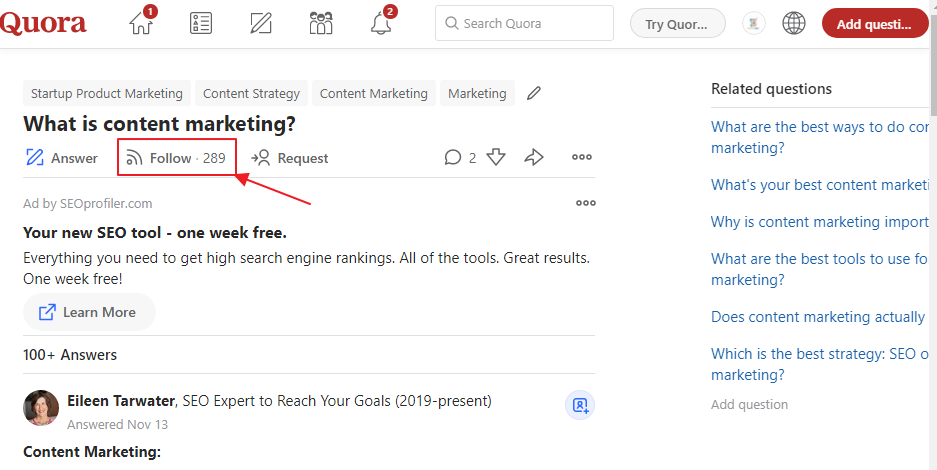Share the question with arrow icon

coord(534,157)
